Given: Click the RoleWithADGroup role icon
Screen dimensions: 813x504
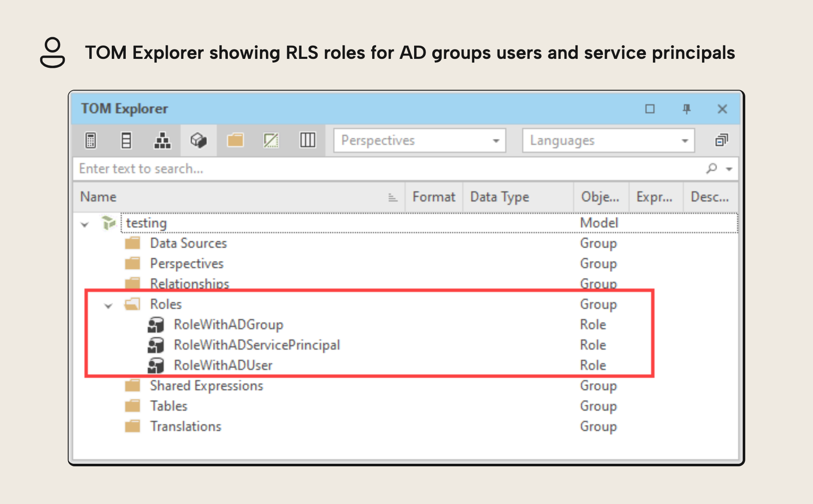Looking at the screenshot, I should [156, 325].
